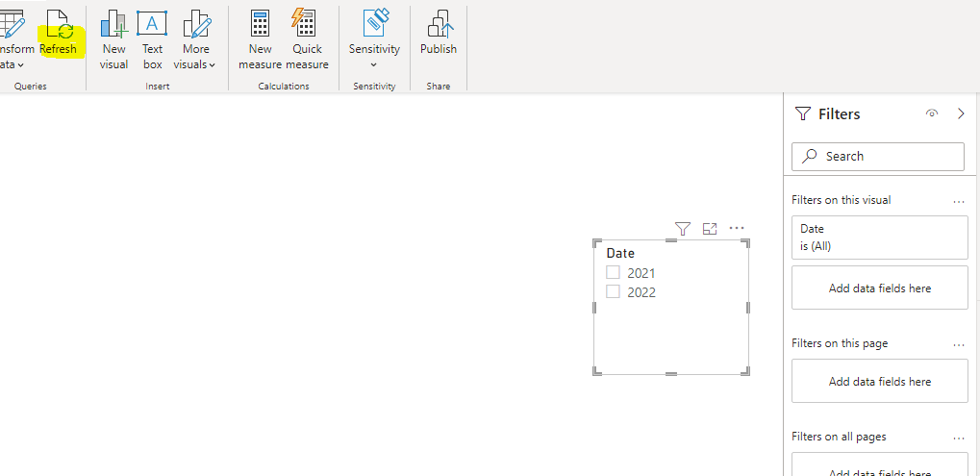Add a Text box

click(x=152, y=38)
